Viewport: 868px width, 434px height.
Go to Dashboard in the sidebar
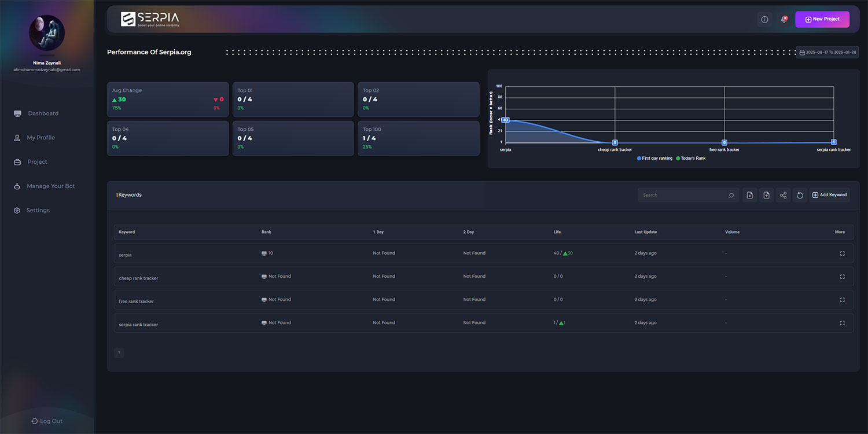tap(43, 113)
